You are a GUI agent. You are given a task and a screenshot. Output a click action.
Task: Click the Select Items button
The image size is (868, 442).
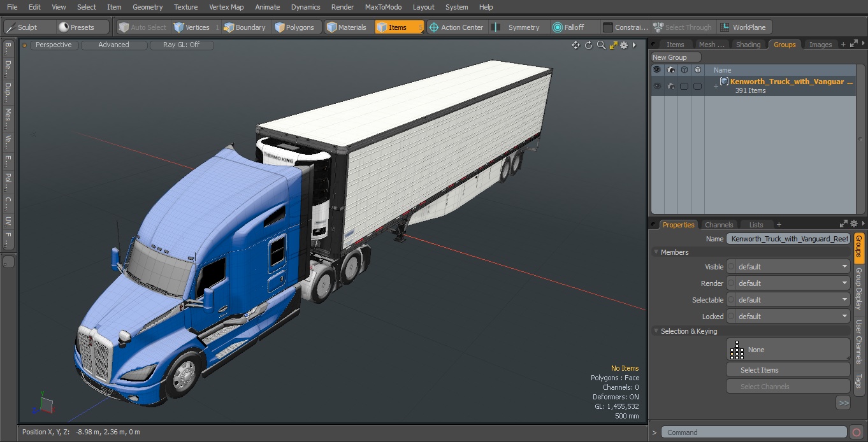tap(788, 370)
